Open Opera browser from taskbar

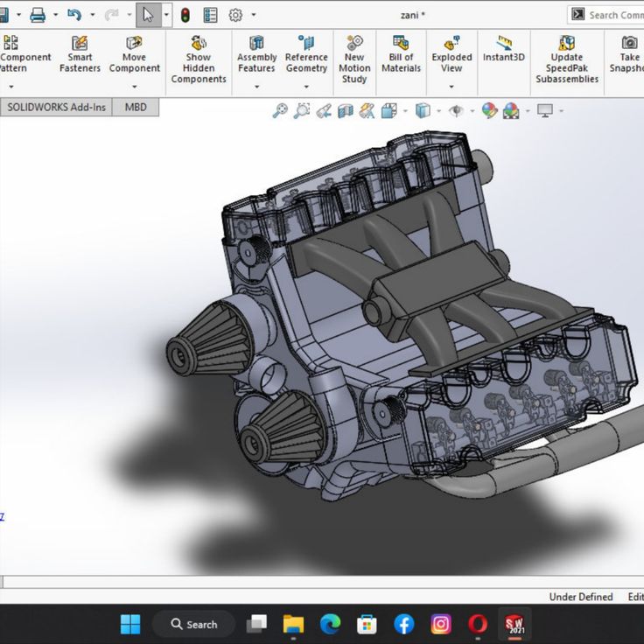pyautogui.click(x=478, y=624)
